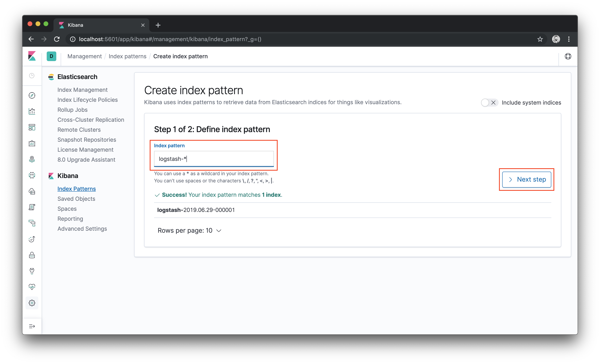Open Rows per page dropdown
This screenshot has height=364, width=600.
(x=189, y=230)
